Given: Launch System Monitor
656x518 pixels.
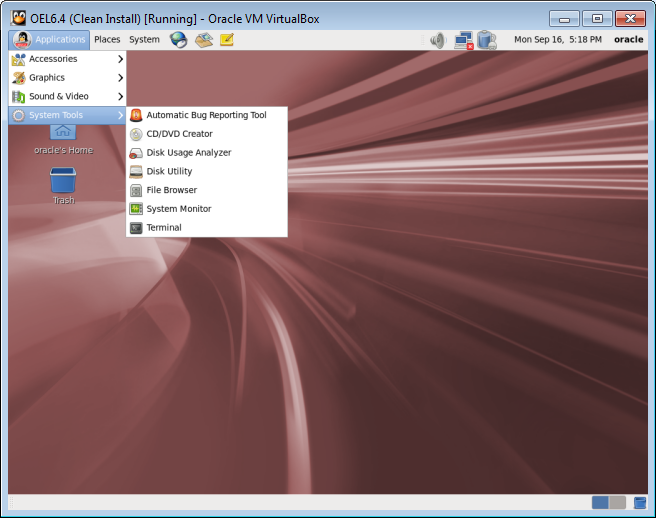Looking at the screenshot, I should tap(207, 209).
